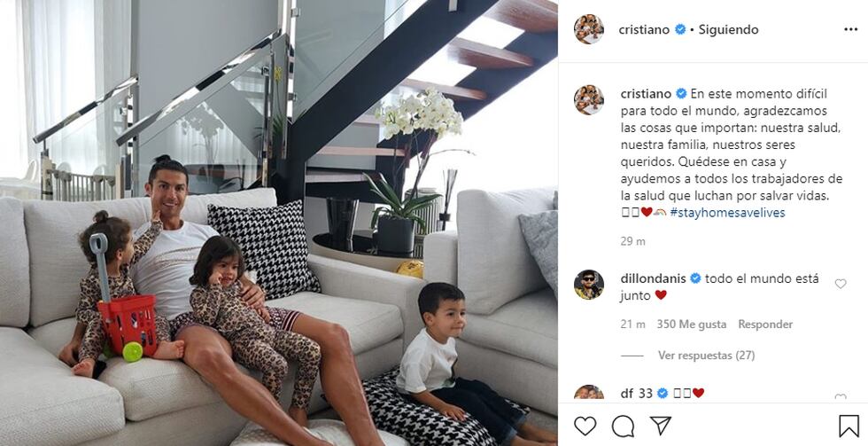Reply to dillondanis via Responder

765,325
